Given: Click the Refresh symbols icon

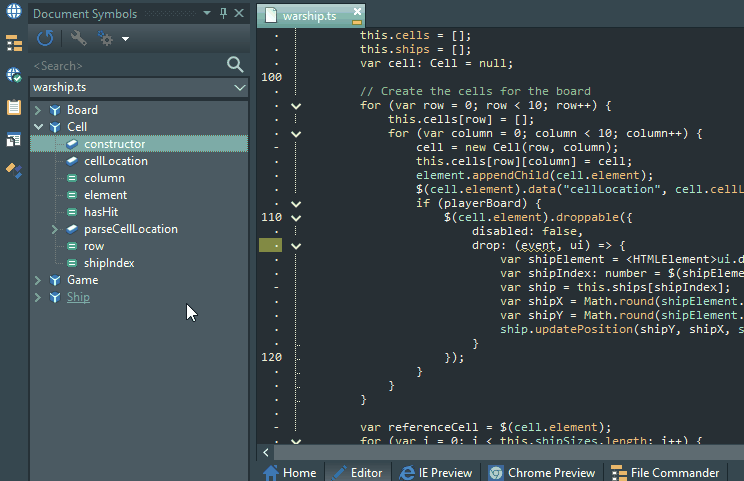Looking at the screenshot, I should [45, 39].
